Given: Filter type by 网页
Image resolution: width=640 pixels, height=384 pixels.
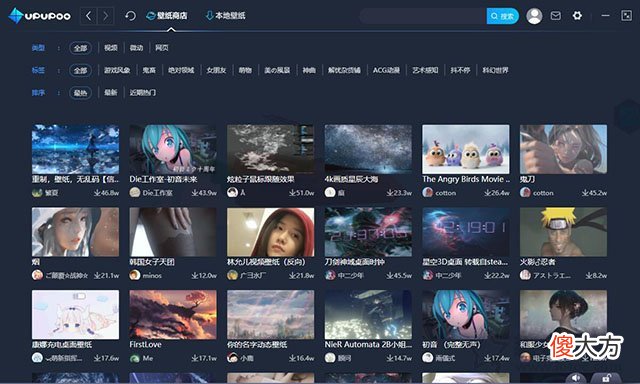Looking at the screenshot, I should tap(162, 48).
